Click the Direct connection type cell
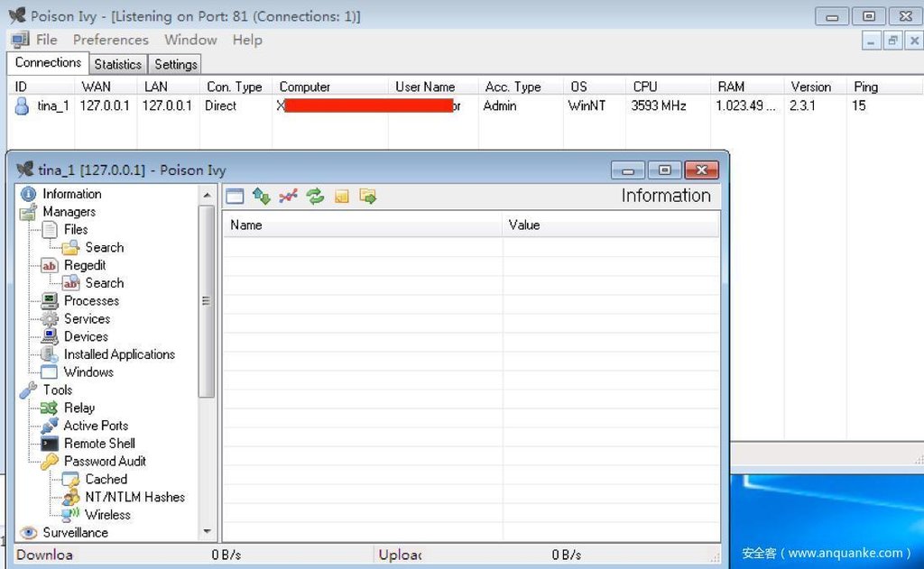Image resolution: width=924 pixels, height=569 pixels. tap(220, 106)
